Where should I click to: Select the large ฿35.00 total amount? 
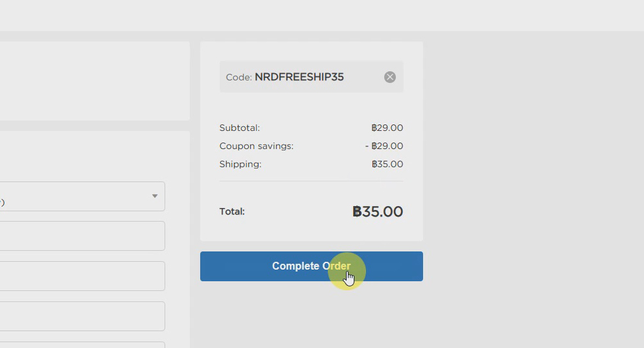click(x=378, y=212)
